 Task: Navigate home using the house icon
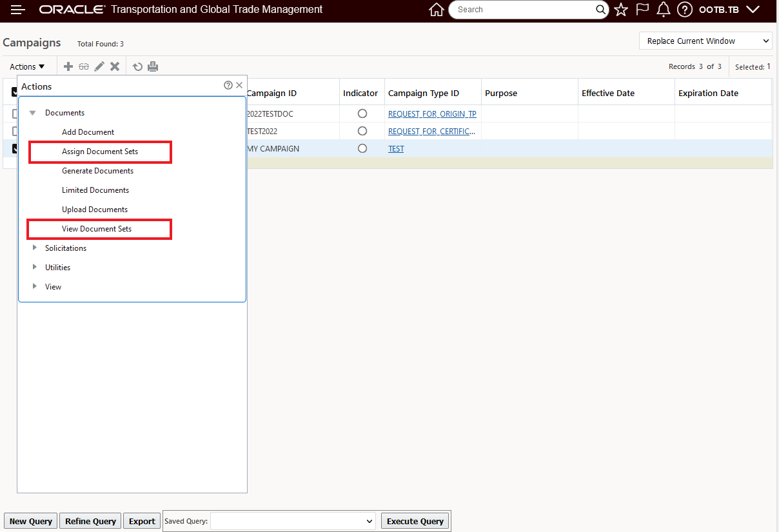[437, 10]
